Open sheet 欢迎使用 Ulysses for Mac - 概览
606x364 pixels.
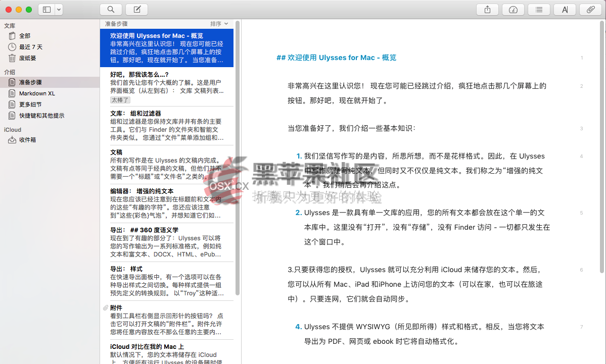tap(167, 48)
